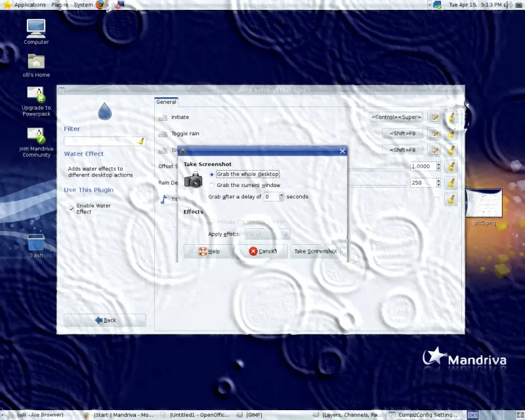Edit the Shift F8 binding via pencil icon

[434, 150]
